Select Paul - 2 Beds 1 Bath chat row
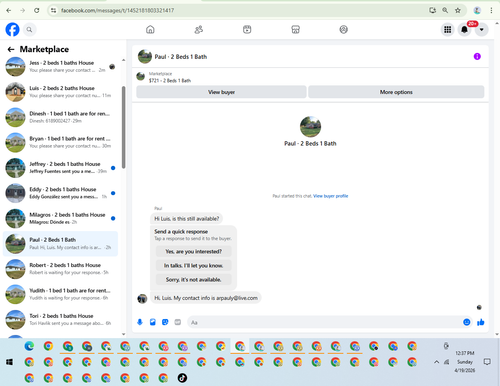Screen dimensions: 500x386 click(x=60, y=244)
